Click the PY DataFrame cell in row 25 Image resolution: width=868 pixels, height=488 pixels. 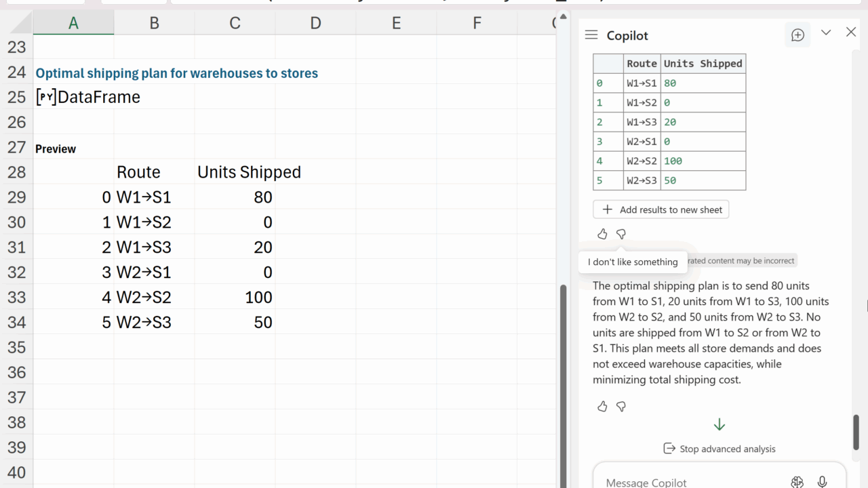[73, 97]
